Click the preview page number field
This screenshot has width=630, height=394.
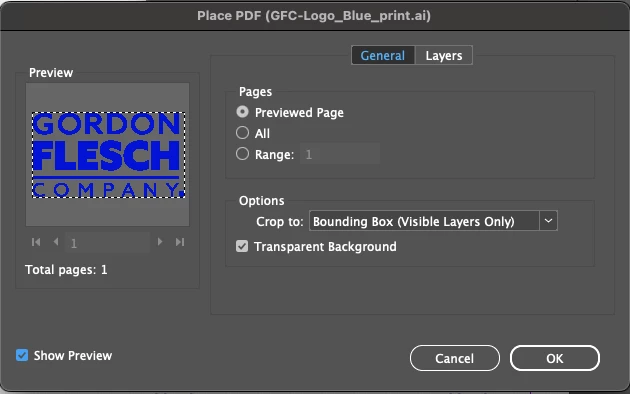pyautogui.click(x=107, y=243)
